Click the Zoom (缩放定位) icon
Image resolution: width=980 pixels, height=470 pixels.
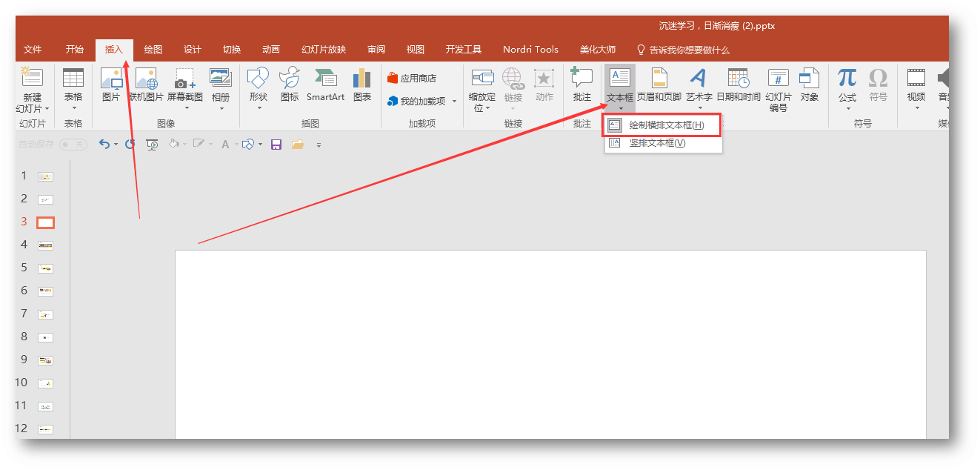[482, 78]
